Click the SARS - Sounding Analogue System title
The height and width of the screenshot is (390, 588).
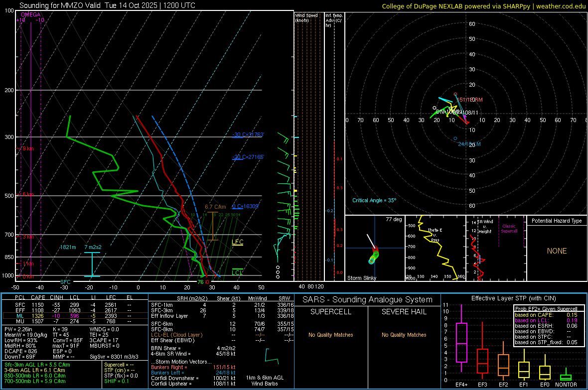(368, 300)
